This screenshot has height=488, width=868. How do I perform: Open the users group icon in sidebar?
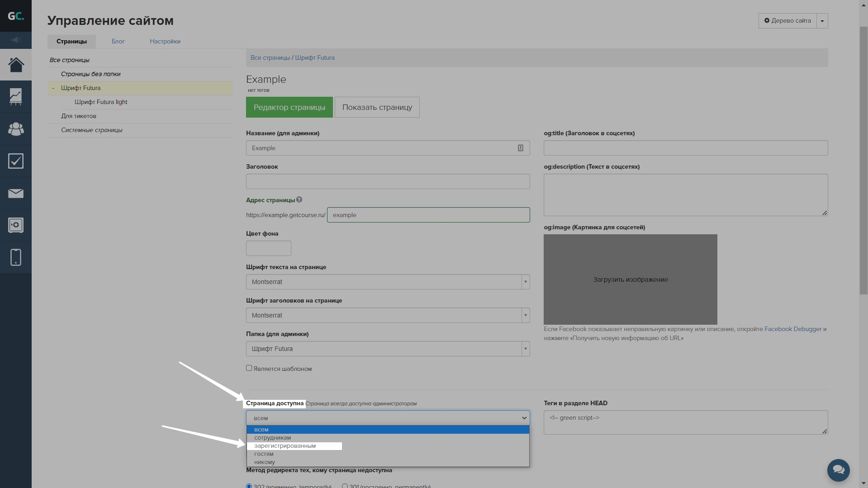16,129
